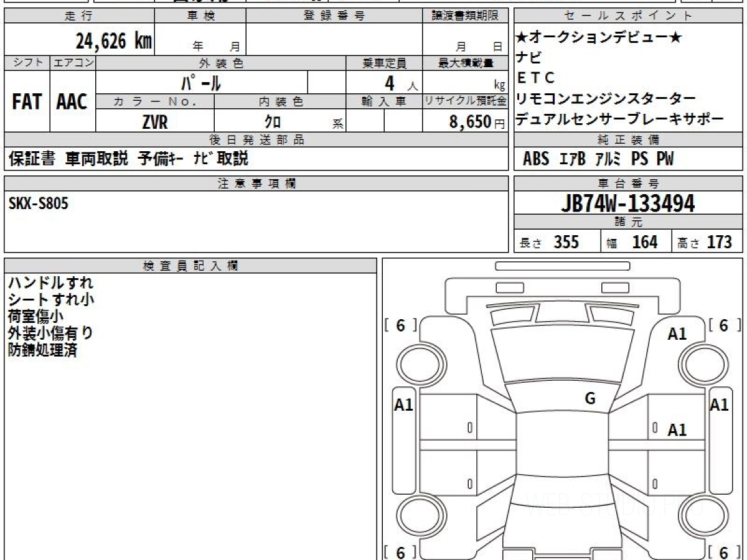The height and width of the screenshot is (560, 747).
Task: Click the 最大積載量 header
Action: (x=466, y=63)
